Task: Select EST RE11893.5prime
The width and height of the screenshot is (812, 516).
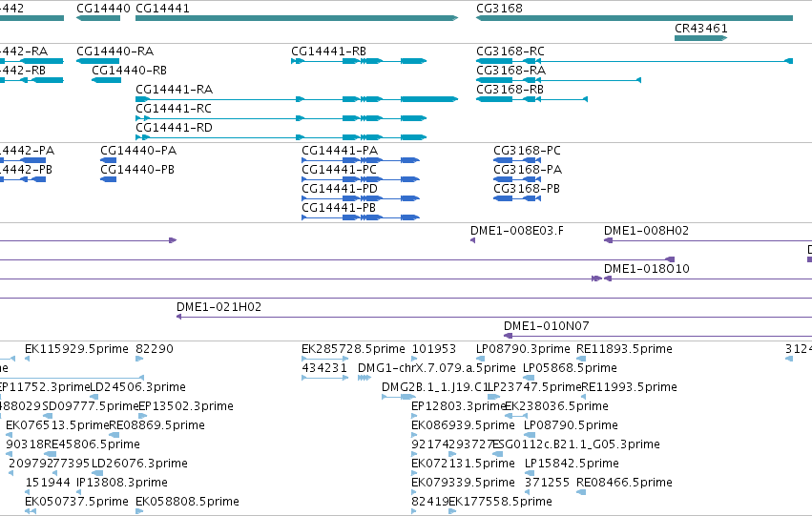Action: tap(581, 358)
